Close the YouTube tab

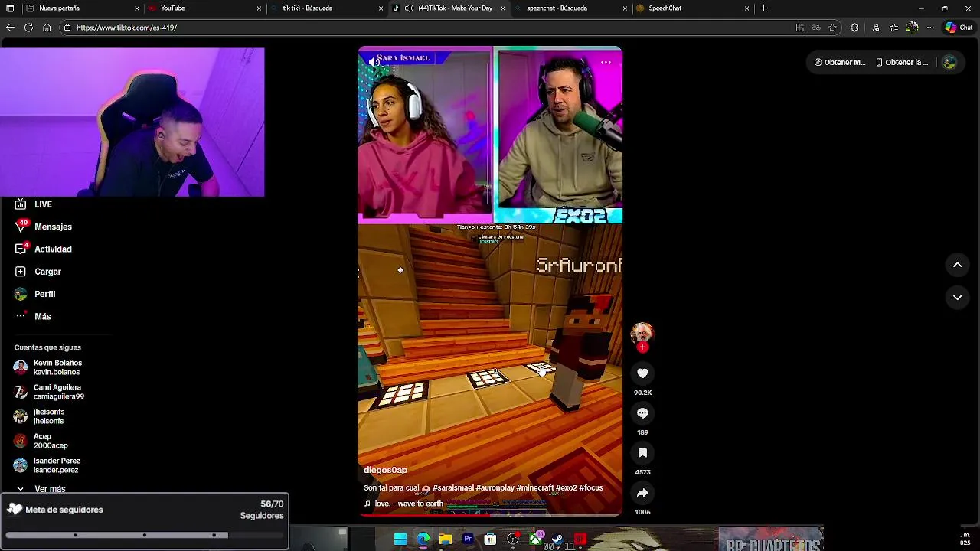coord(259,8)
